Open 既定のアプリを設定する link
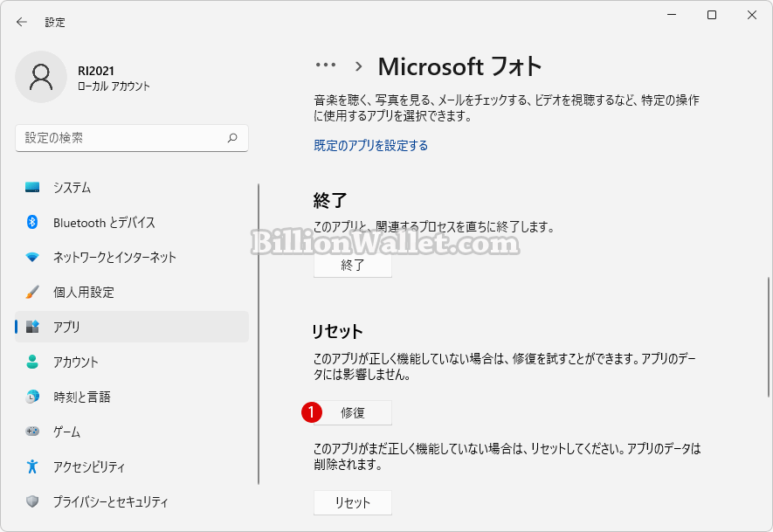 370,146
